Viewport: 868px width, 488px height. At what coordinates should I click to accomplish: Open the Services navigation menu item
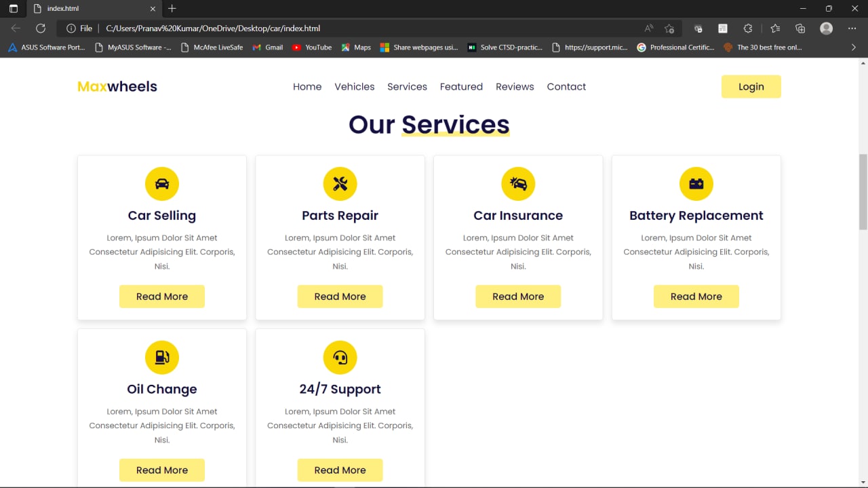pos(407,86)
